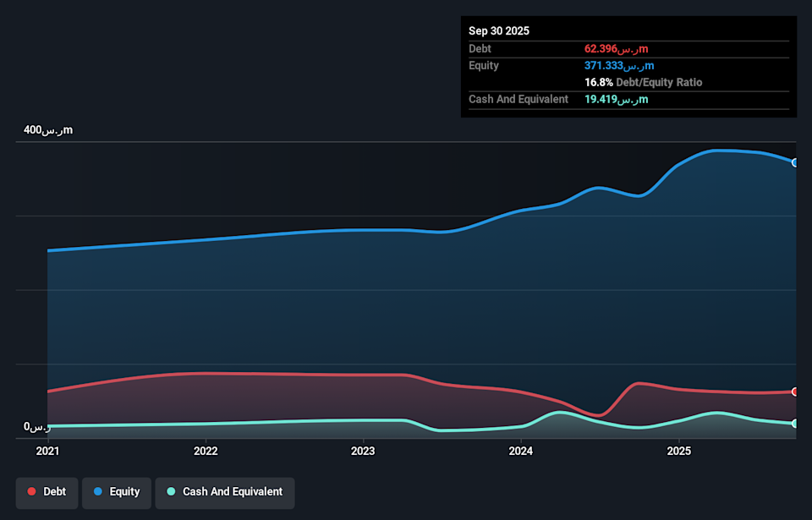Viewport: 812px width, 520px height.
Task: Click the 16.8% Debt/Equity Ratio text
Action: click(x=643, y=83)
